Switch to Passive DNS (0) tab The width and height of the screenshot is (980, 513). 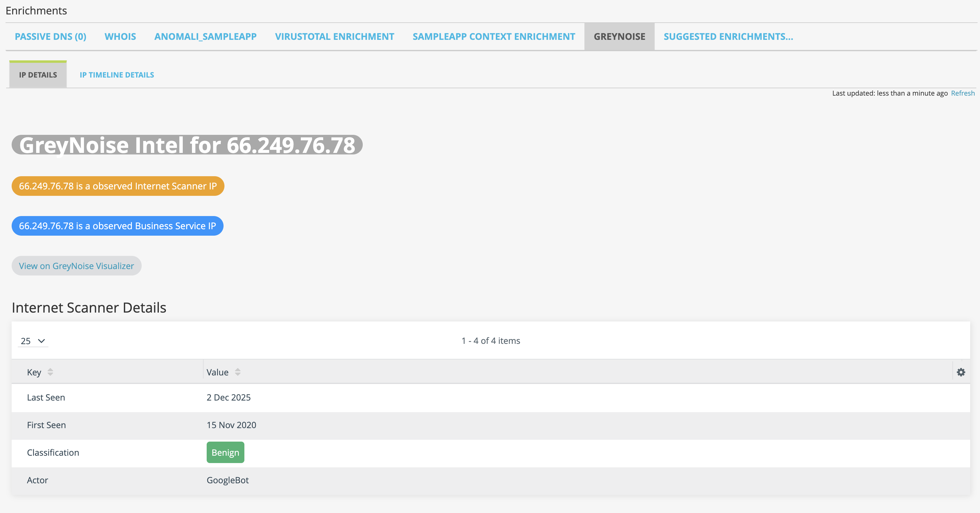(x=50, y=36)
